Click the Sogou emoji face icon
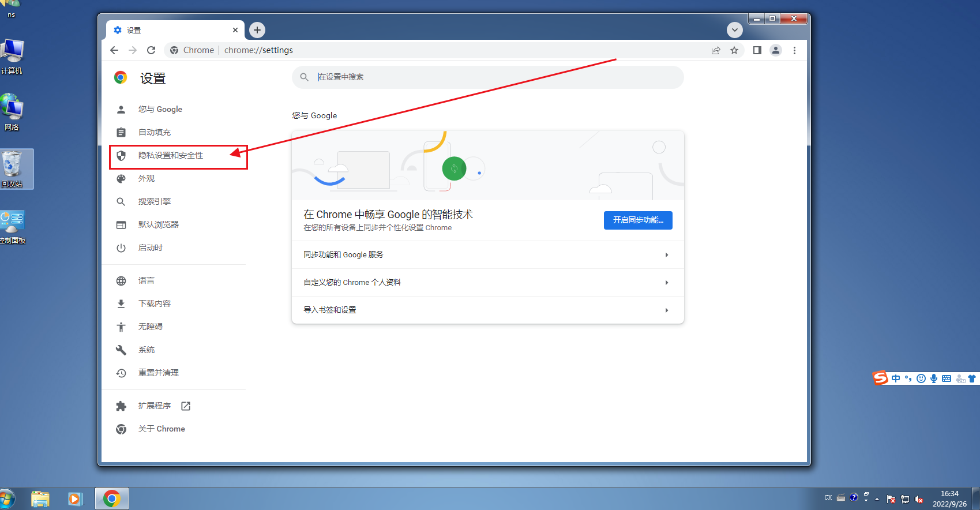Image resolution: width=980 pixels, height=510 pixels. (921, 378)
